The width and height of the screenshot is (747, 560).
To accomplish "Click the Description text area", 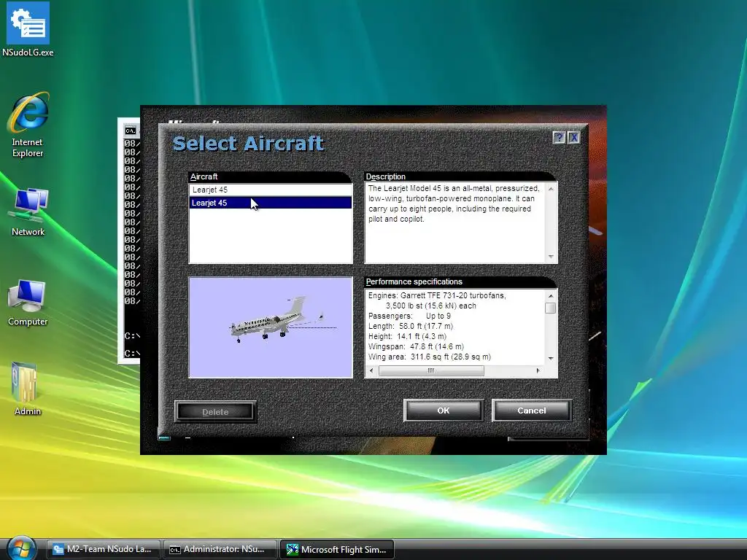I will pos(456,222).
